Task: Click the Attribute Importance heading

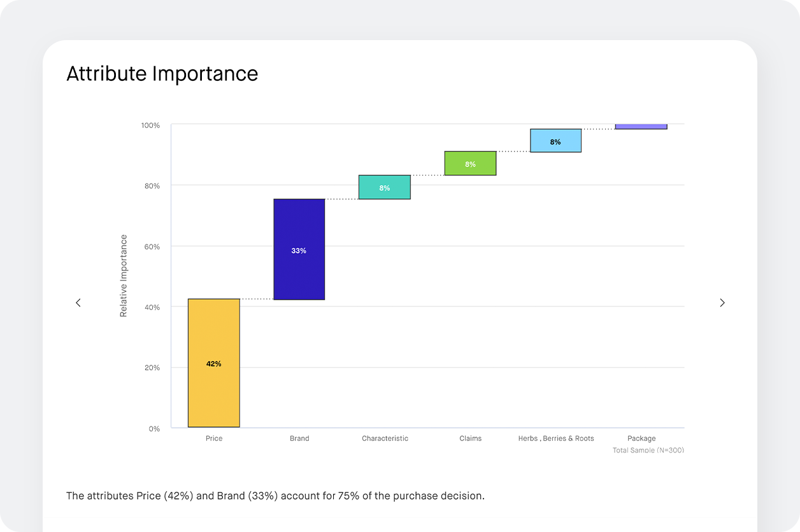Action: pos(162,74)
